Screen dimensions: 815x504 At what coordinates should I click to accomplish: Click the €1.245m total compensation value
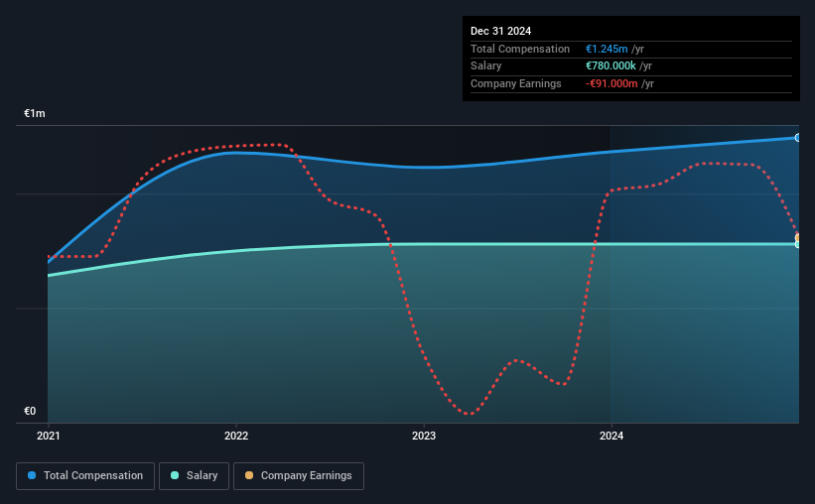click(607, 49)
